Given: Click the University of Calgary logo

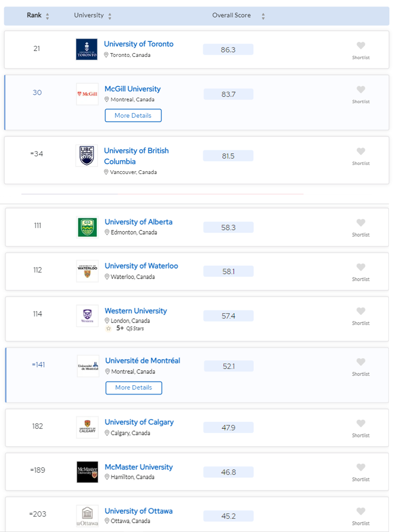Looking at the screenshot, I should click(87, 427).
